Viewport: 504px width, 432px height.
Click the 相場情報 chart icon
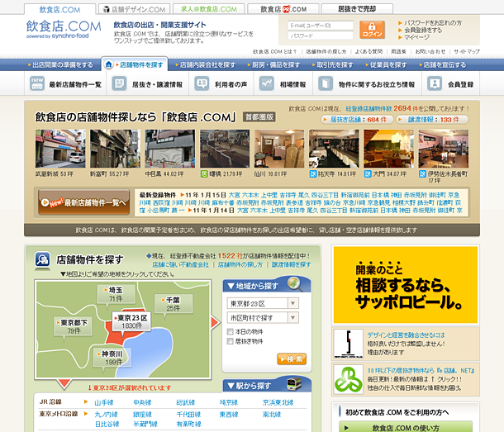click(x=267, y=84)
